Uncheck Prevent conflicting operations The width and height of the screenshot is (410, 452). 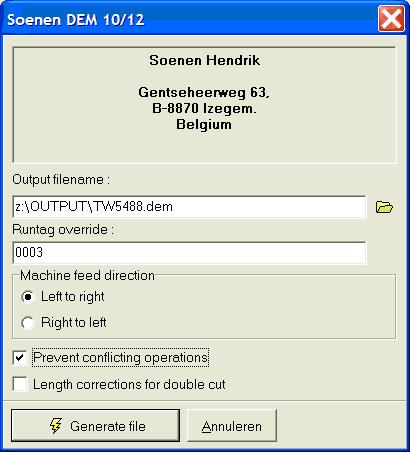(x=20, y=358)
